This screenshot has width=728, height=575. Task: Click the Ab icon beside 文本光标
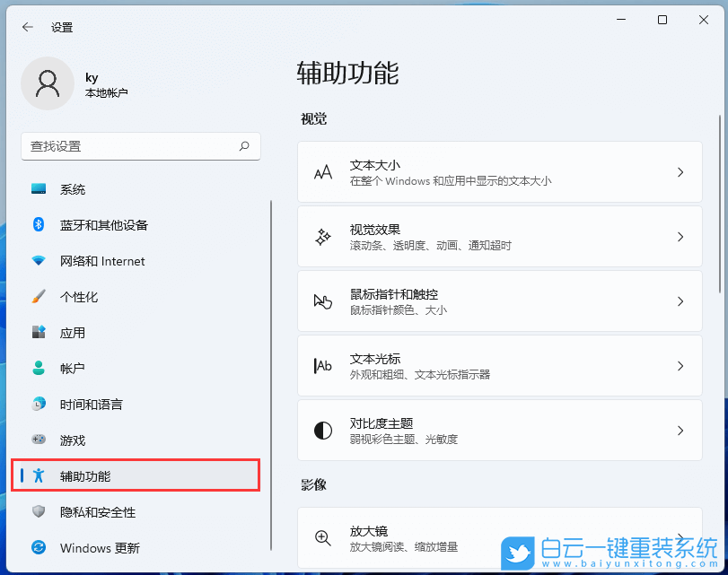322,364
